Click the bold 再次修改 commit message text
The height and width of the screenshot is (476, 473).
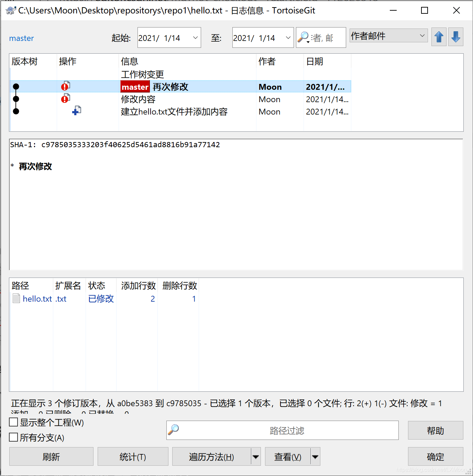35,166
